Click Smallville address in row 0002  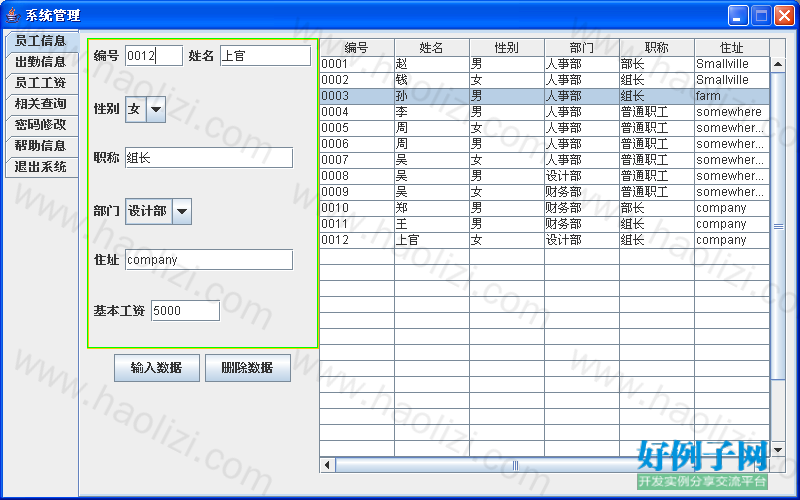click(732, 80)
